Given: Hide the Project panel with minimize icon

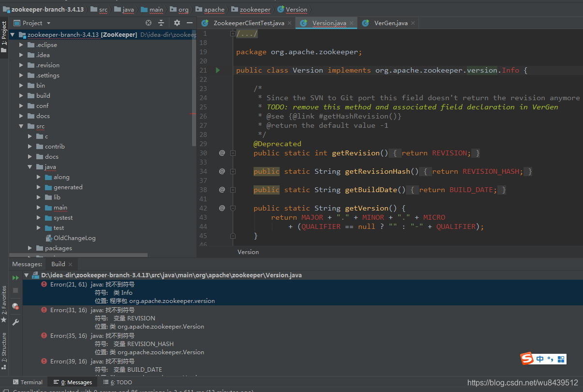Looking at the screenshot, I should pos(190,23).
